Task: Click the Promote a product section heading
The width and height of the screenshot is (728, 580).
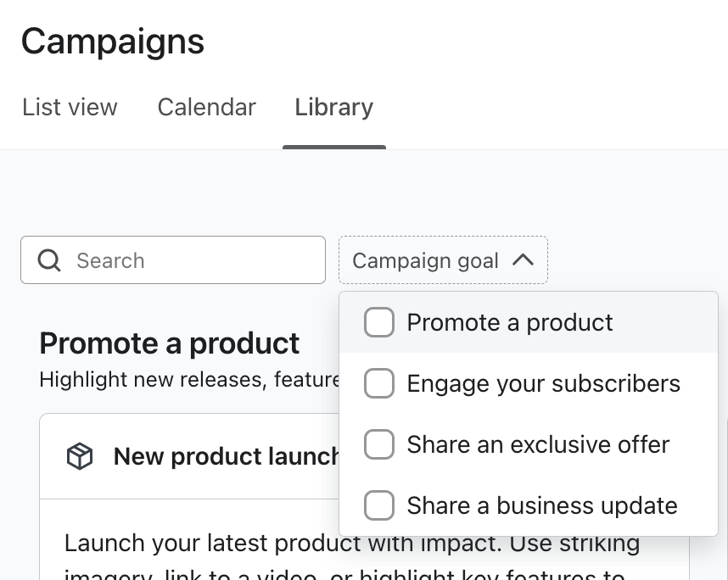Action: tap(169, 343)
